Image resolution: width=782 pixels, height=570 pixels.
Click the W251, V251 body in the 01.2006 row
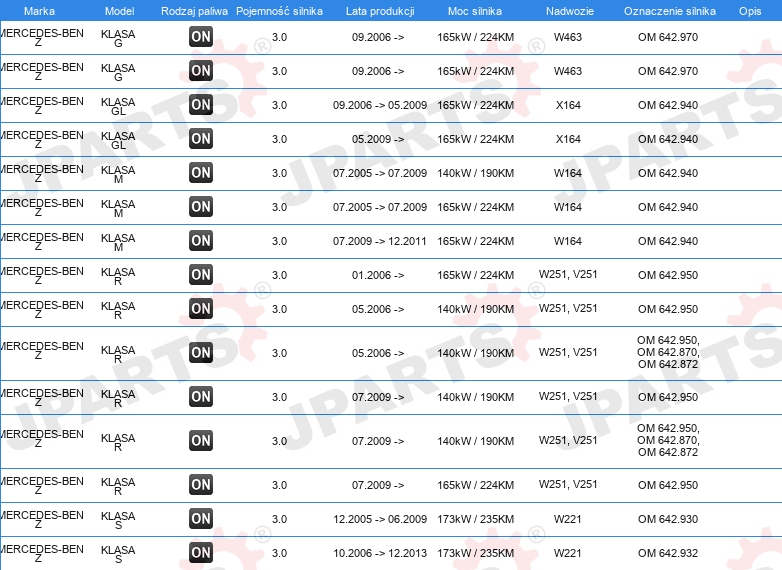pos(568,274)
